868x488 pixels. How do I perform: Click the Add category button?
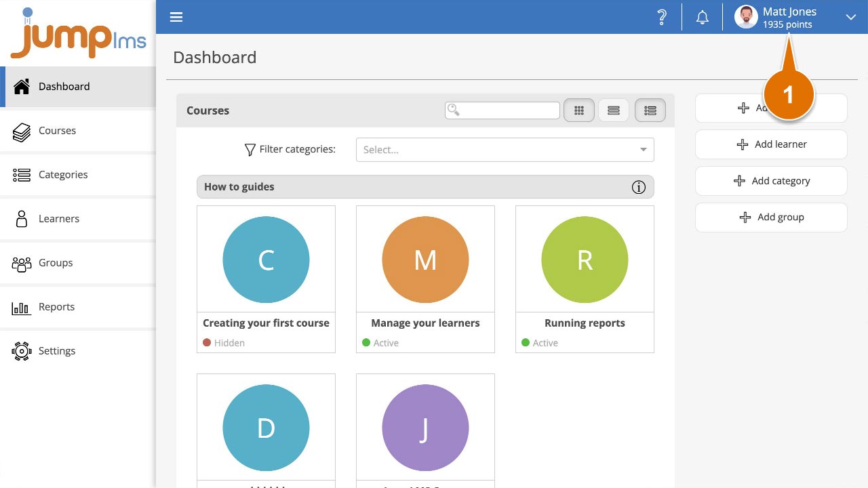[x=771, y=181]
